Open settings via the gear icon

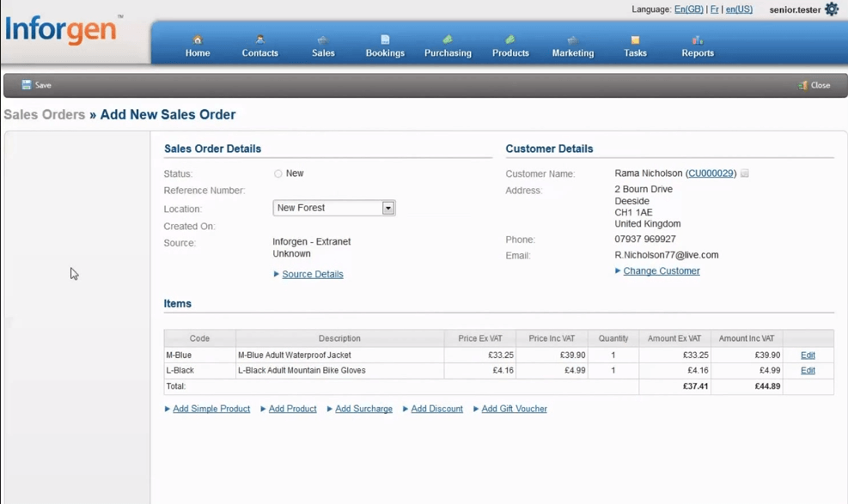pos(830,9)
